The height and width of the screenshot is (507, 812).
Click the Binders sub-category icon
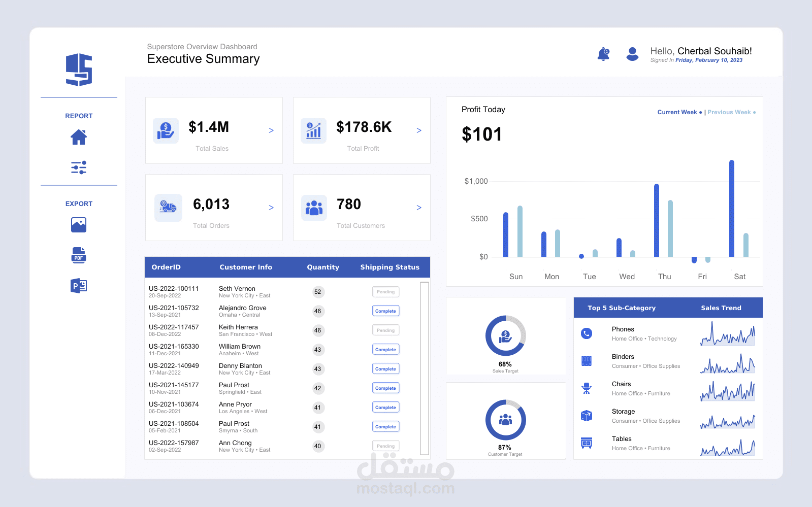coord(587,361)
